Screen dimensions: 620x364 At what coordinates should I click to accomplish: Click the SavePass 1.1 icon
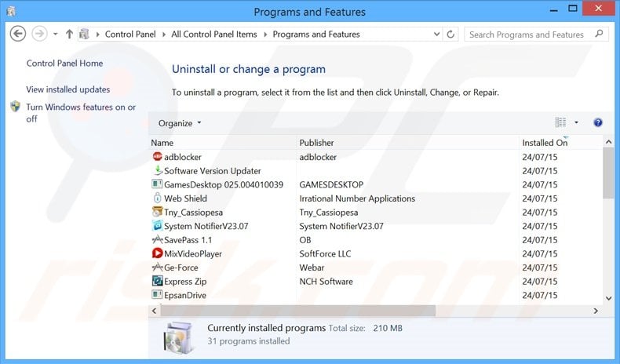[x=158, y=239]
